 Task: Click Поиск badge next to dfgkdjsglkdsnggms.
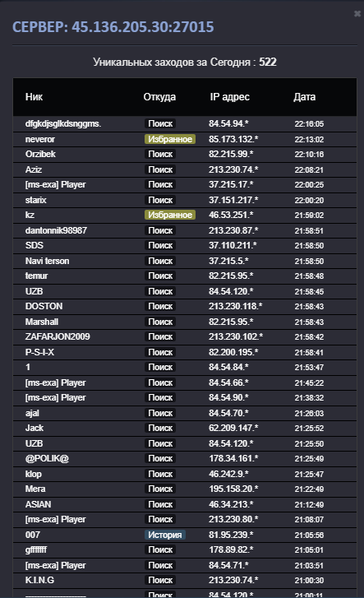pyautogui.click(x=160, y=123)
